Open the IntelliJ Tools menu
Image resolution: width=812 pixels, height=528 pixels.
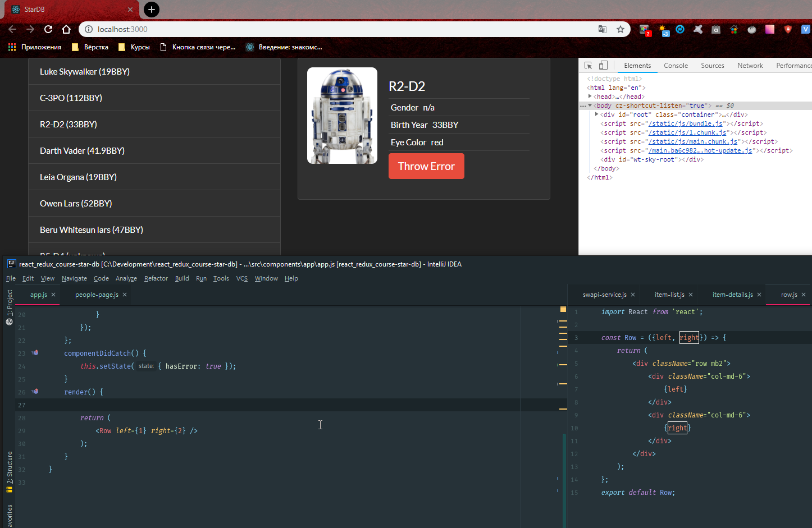coord(221,278)
